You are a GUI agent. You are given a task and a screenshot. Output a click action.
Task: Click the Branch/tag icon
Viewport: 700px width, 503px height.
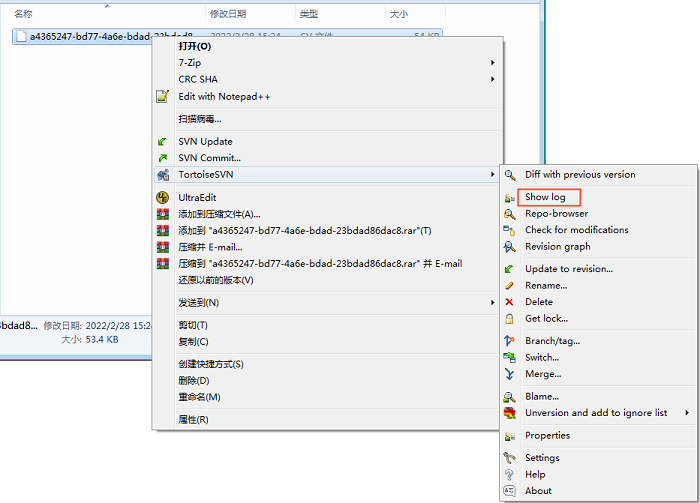click(x=510, y=341)
